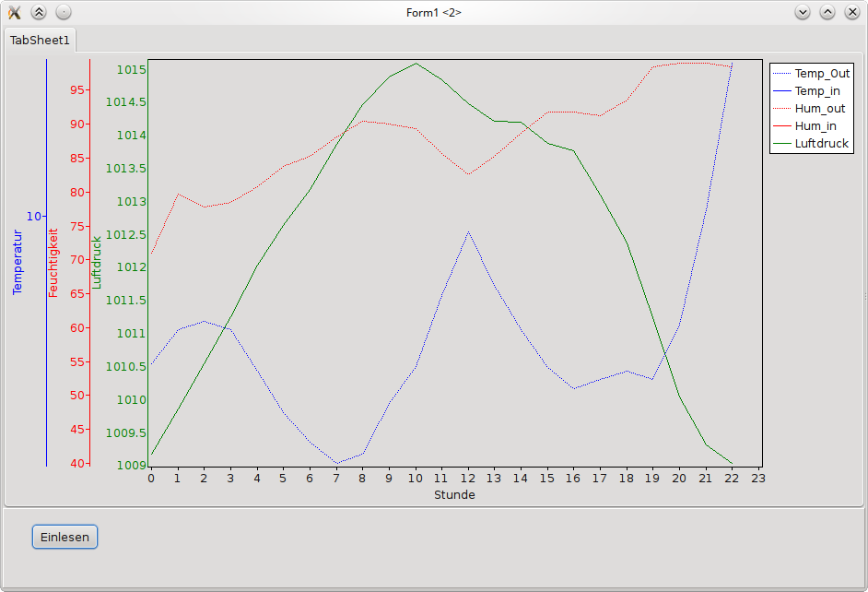Switch to the TabSheet1 tab
Viewport: 868px width, 592px height.
click(40, 41)
